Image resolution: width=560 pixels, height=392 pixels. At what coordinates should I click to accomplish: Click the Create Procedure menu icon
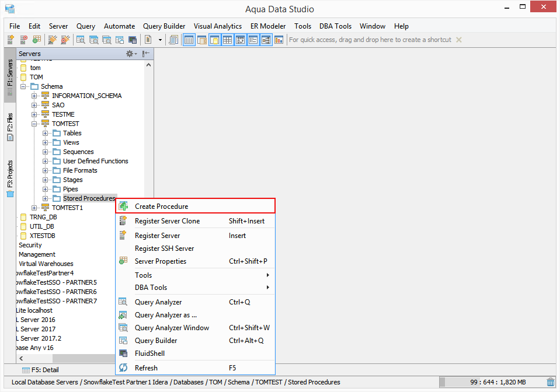(x=124, y=206)
